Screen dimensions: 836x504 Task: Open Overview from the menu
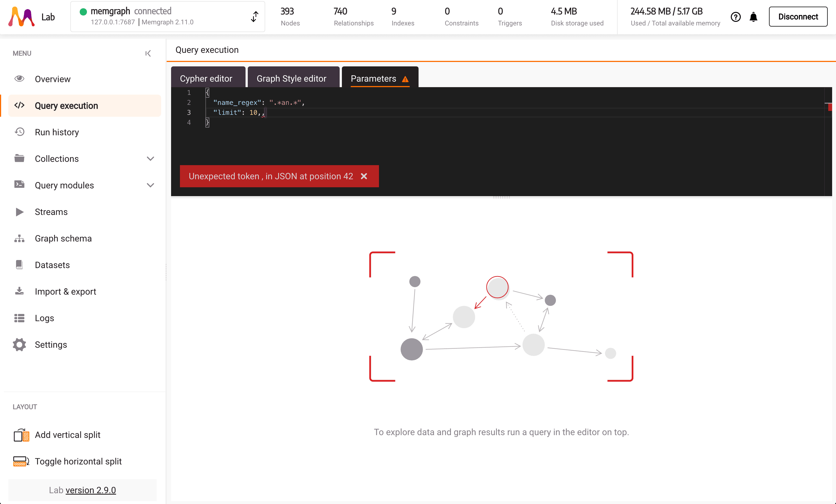(x=84, y=79)
